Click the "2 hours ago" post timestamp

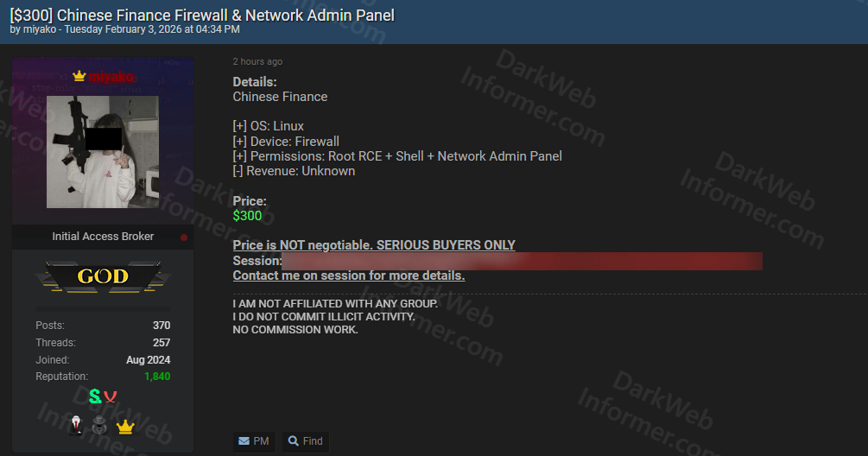257,62
